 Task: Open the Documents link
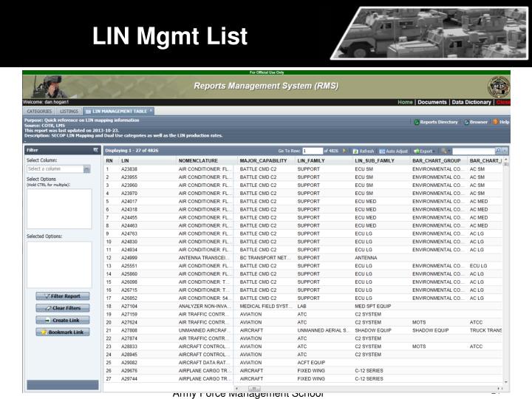point(432,102)
